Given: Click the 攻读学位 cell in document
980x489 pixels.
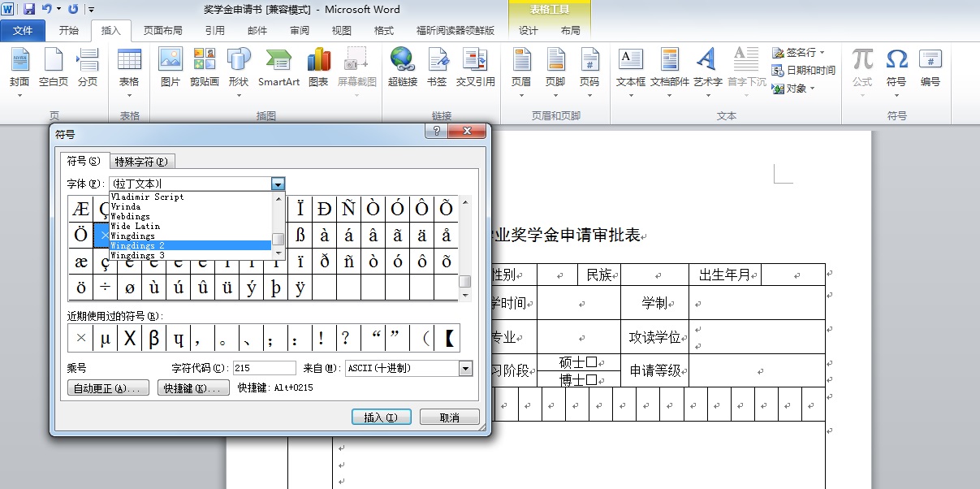Looking at the screenshot, I should (x=654, y=337).
